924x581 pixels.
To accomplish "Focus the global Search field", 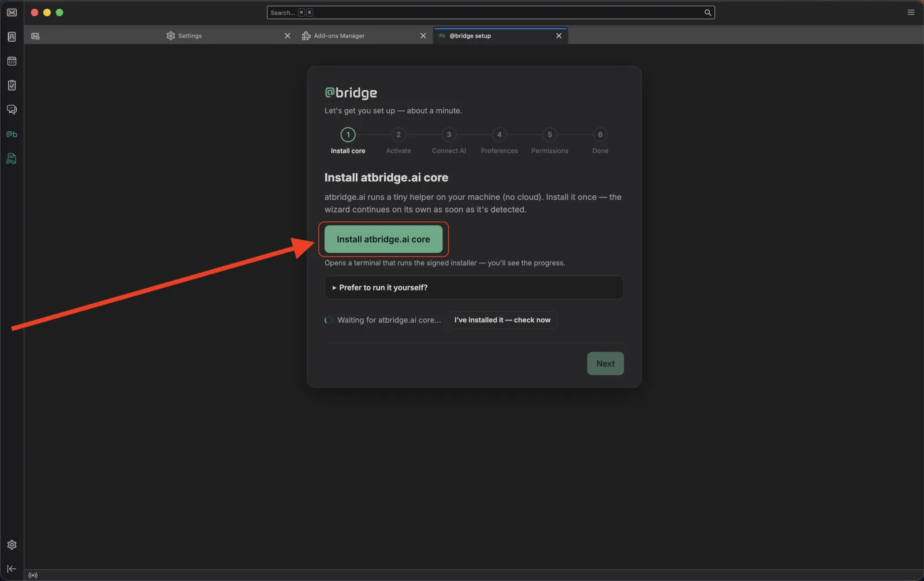I will [x=490, y=13].
